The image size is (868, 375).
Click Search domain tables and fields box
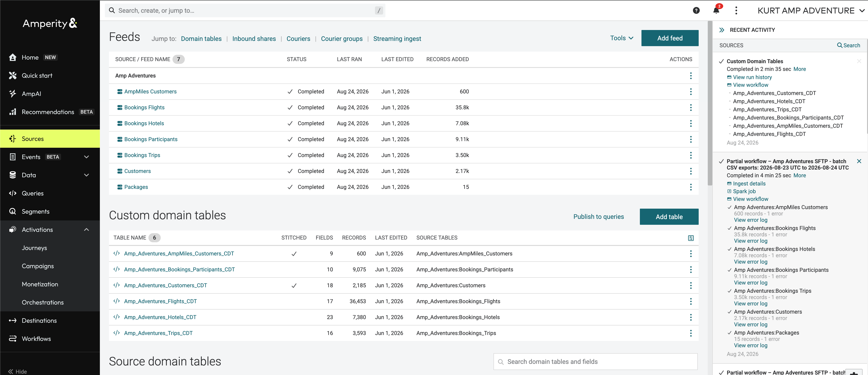point(595,362)
